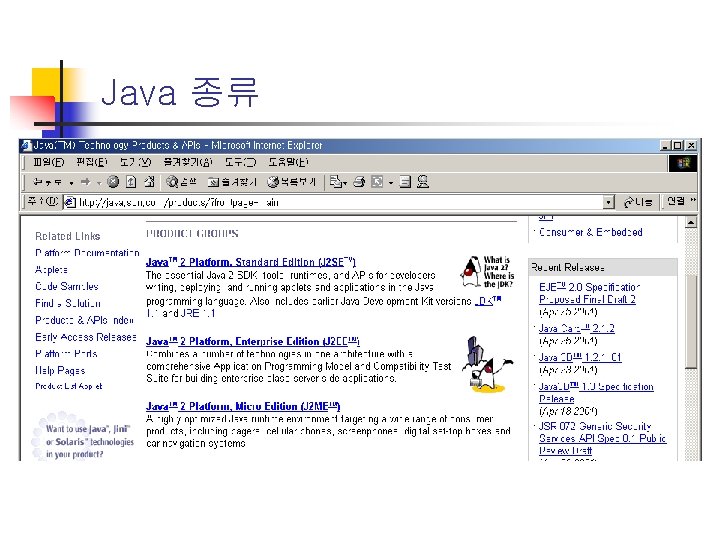
Task: Open Java 2 Platform, Standard Edition link
Action: coord(251,262)
